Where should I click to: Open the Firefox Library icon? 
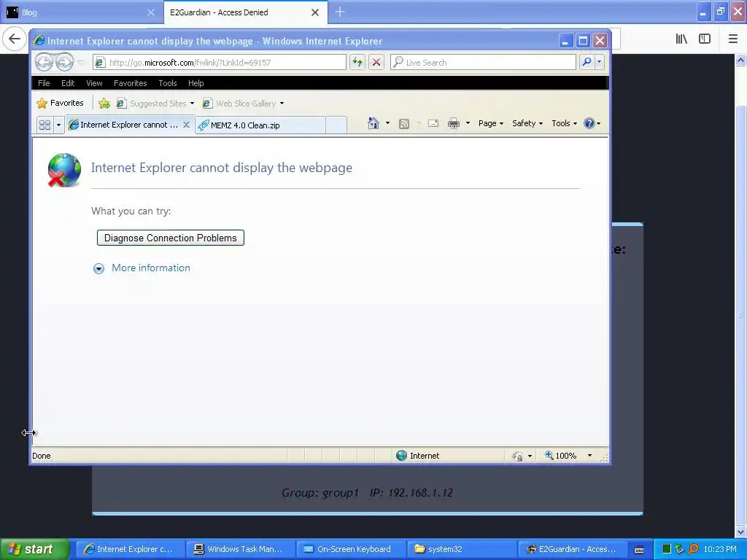pos(681,39)
